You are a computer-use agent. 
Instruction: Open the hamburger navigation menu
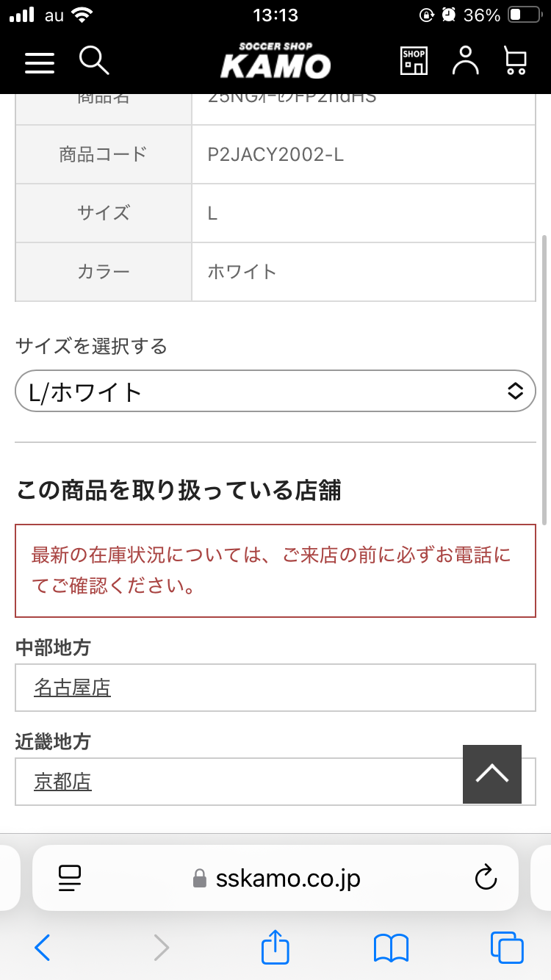40,62
